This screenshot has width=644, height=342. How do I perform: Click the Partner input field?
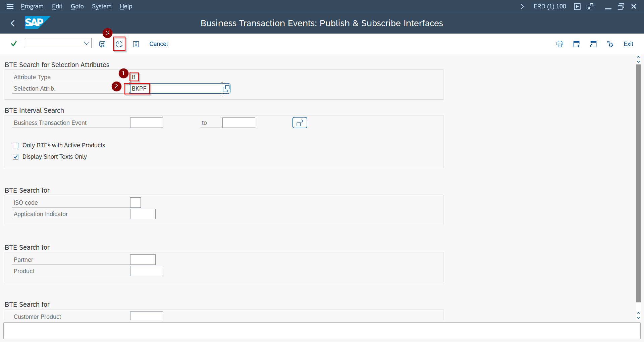143,260
